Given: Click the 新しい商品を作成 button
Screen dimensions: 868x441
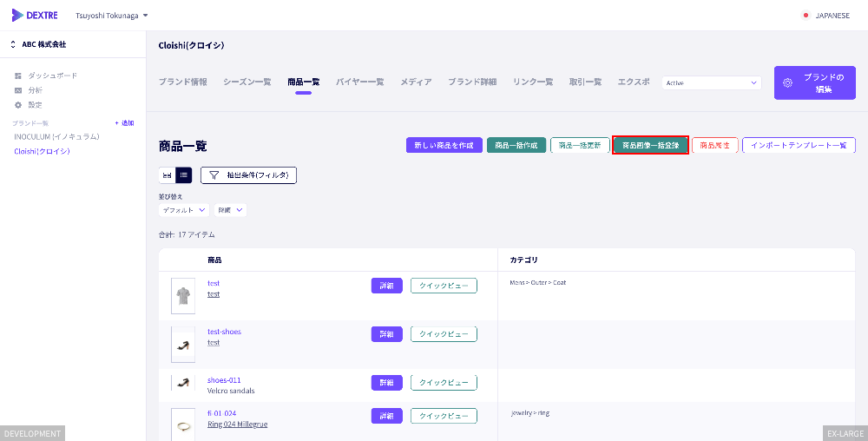Looking at the screenshot, I should tap(444, 146).
